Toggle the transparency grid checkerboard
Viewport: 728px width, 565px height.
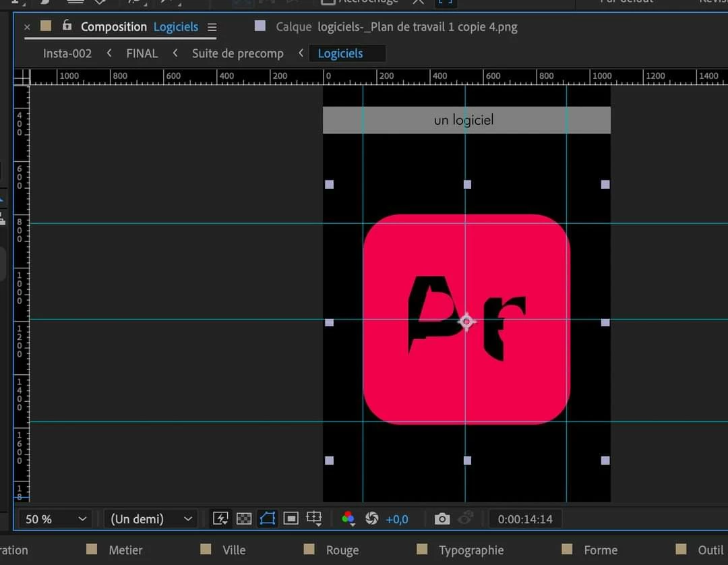click(244, 518)
